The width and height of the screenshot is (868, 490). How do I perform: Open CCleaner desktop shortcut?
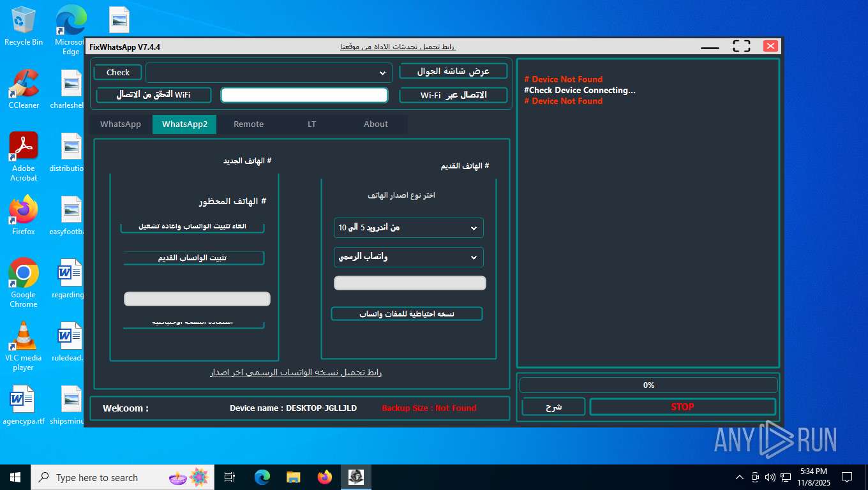(24, 89)
